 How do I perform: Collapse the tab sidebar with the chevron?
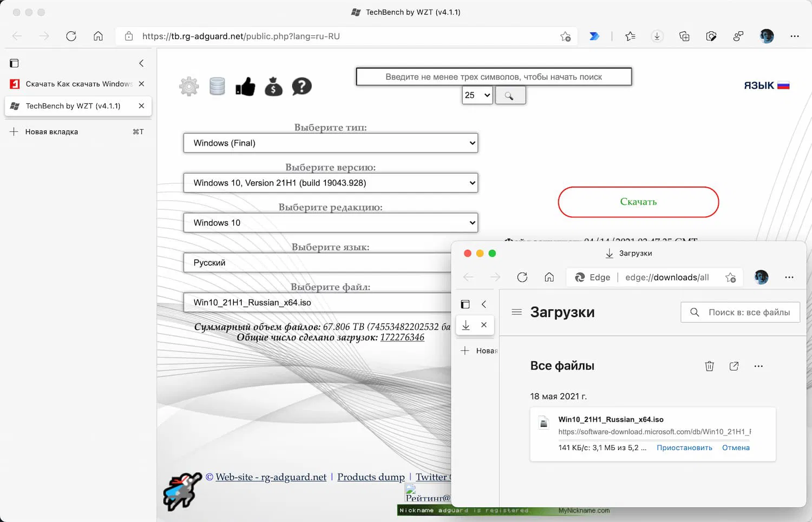click(141, 63)
